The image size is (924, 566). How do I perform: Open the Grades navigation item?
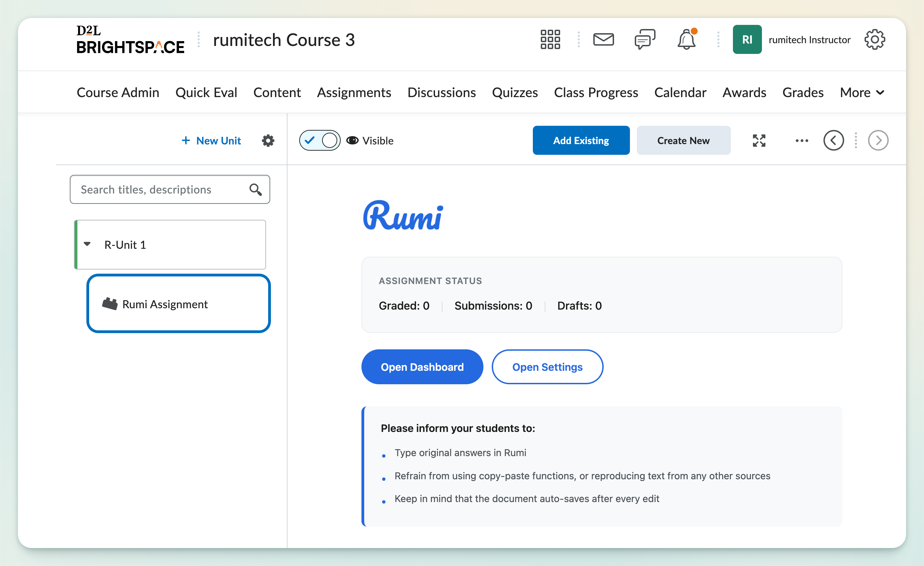tap(802, 93)
